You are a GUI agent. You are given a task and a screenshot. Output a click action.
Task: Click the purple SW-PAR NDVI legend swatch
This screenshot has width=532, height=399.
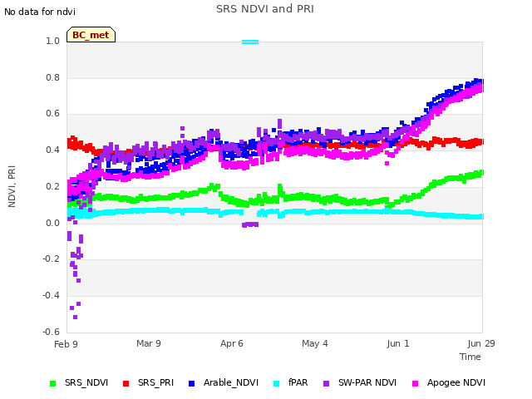[326, 383]
